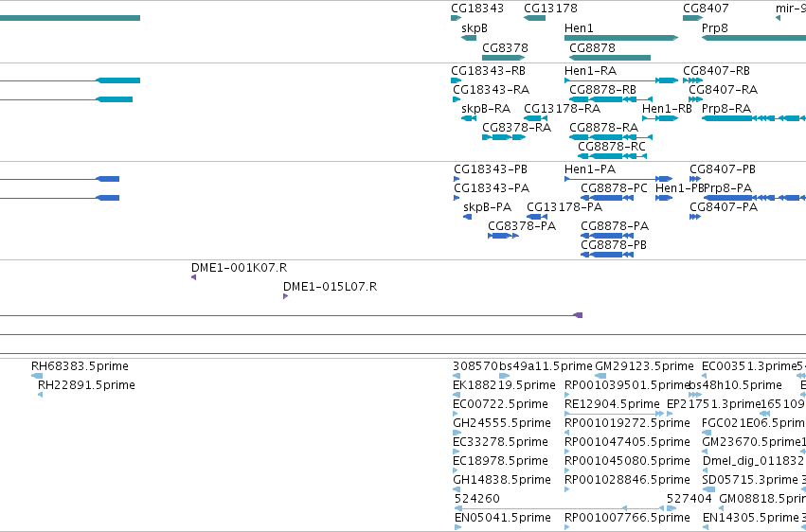Image resolution: width=806 pixels, height=532 pixels.
Task: Select transcript CG13178-RA label
Action: 562,108
